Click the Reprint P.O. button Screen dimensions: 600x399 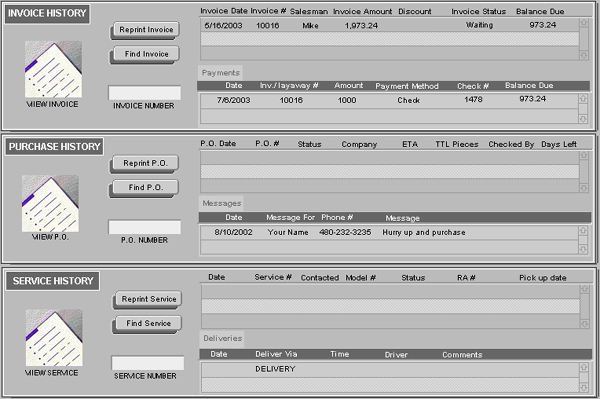point(145,163)
